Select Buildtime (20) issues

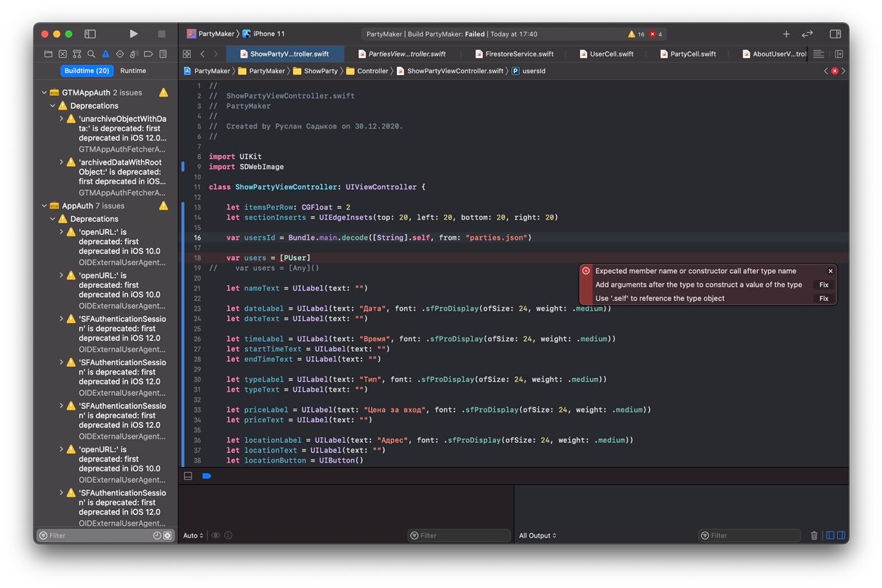pos(87,71)
